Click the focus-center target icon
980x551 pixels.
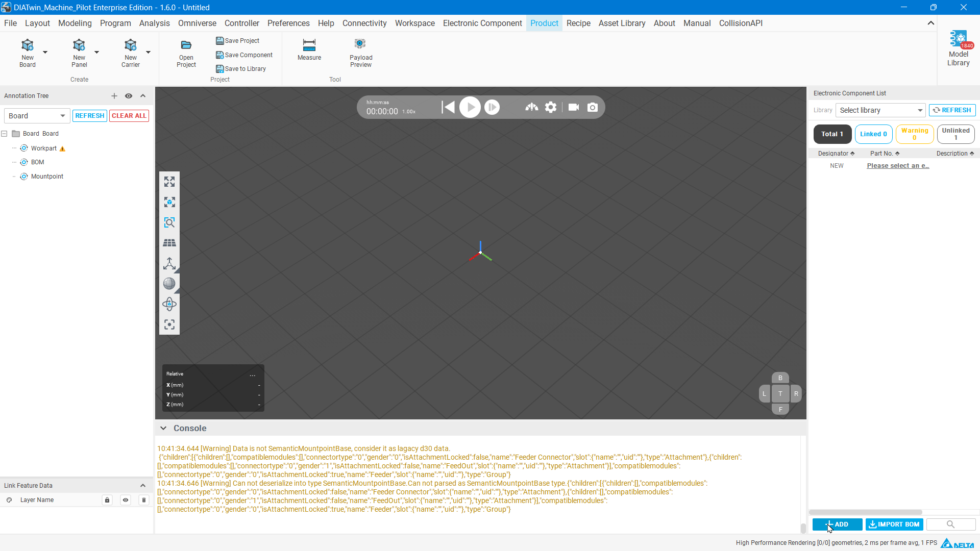[x=169, y=324]
